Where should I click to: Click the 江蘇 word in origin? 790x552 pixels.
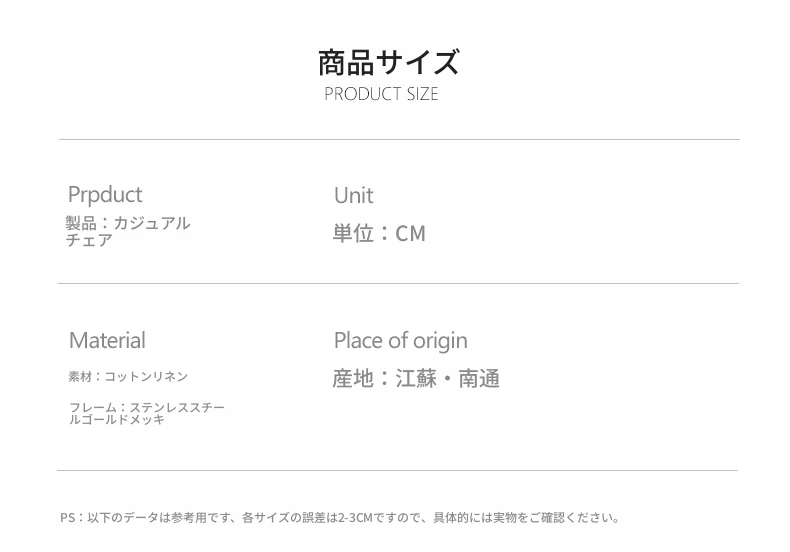[x=416, y=378]
